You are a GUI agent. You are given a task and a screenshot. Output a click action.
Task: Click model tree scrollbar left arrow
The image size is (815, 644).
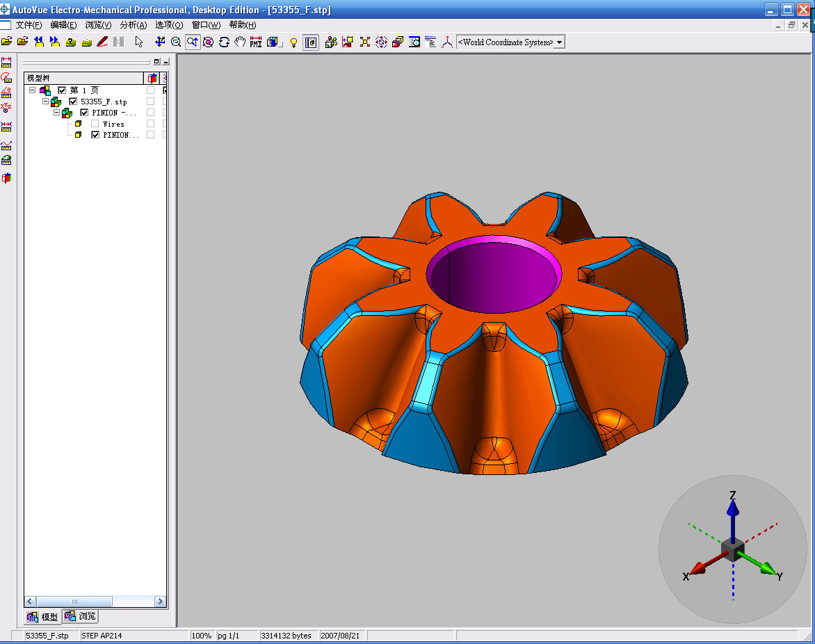30,602
